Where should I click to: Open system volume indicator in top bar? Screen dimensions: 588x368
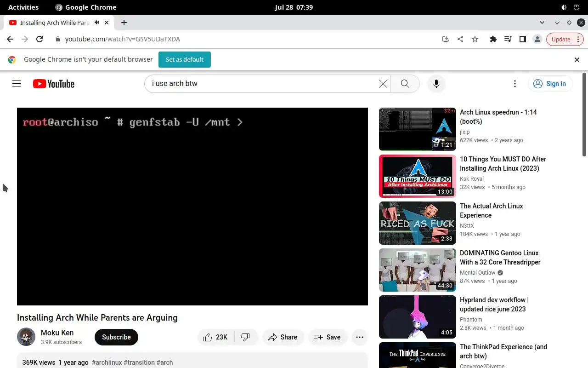564,7
